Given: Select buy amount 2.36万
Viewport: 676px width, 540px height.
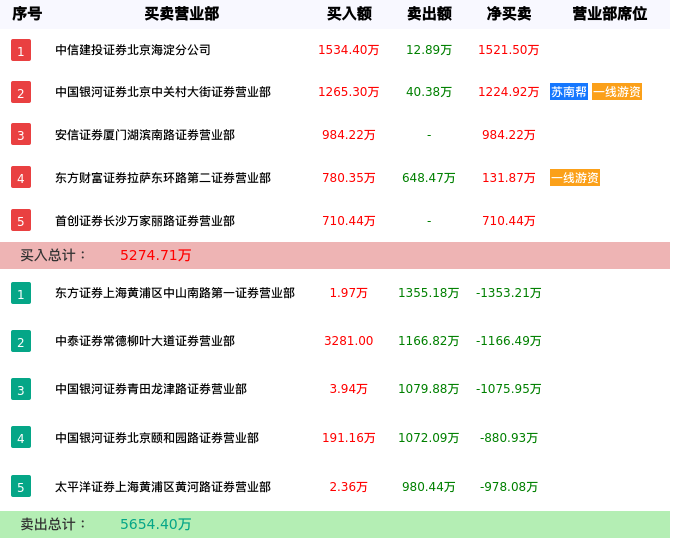Looking at the screenshot, I should click(349, 487).
